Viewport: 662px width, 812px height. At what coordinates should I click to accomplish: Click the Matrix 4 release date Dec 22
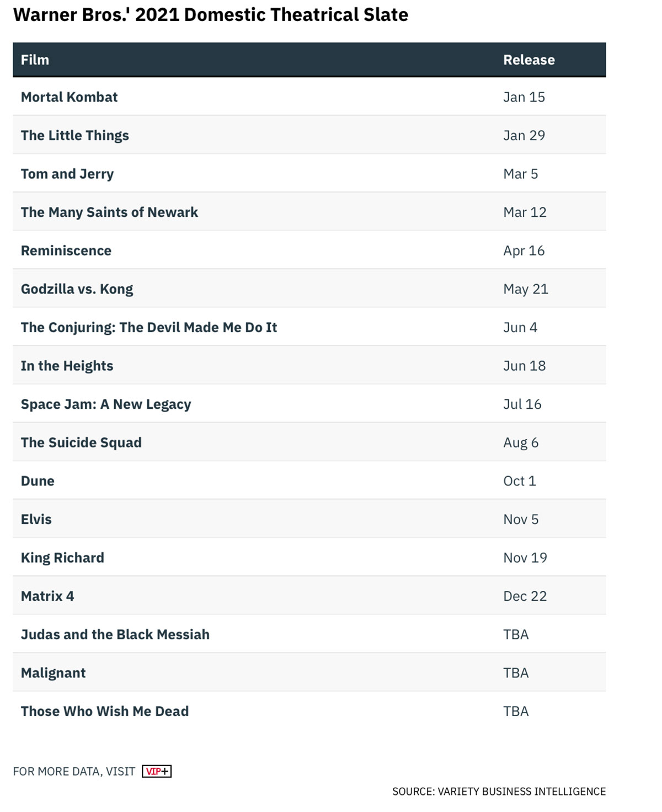click(x=525, y=596)
